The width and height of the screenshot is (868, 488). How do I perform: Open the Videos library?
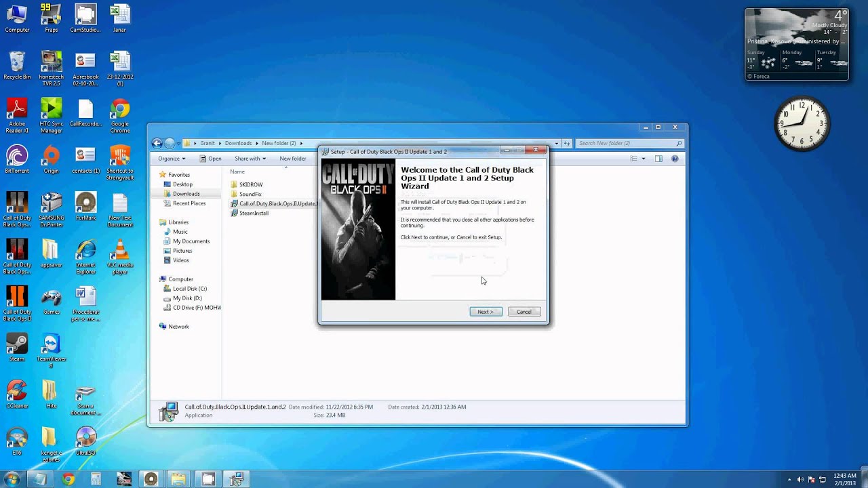click(181, 260)
